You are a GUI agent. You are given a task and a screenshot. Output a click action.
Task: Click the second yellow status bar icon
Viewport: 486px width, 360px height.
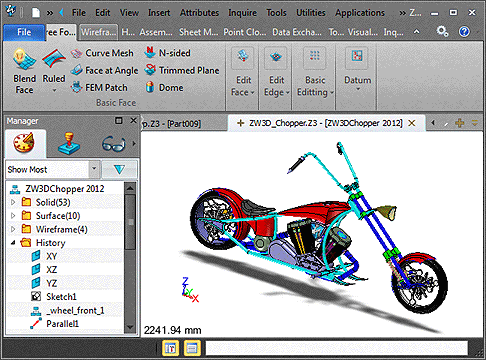[x=192, y=348]
